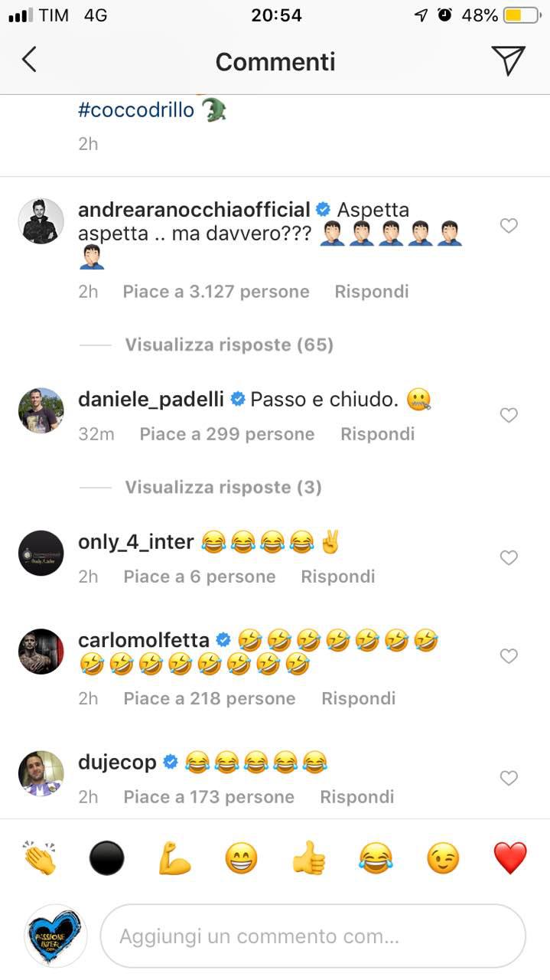Reply to carlomolfetta's comment via Rispondi
Image resolution: width=550 pixels, height=980 pixels.
click(359, 698)
